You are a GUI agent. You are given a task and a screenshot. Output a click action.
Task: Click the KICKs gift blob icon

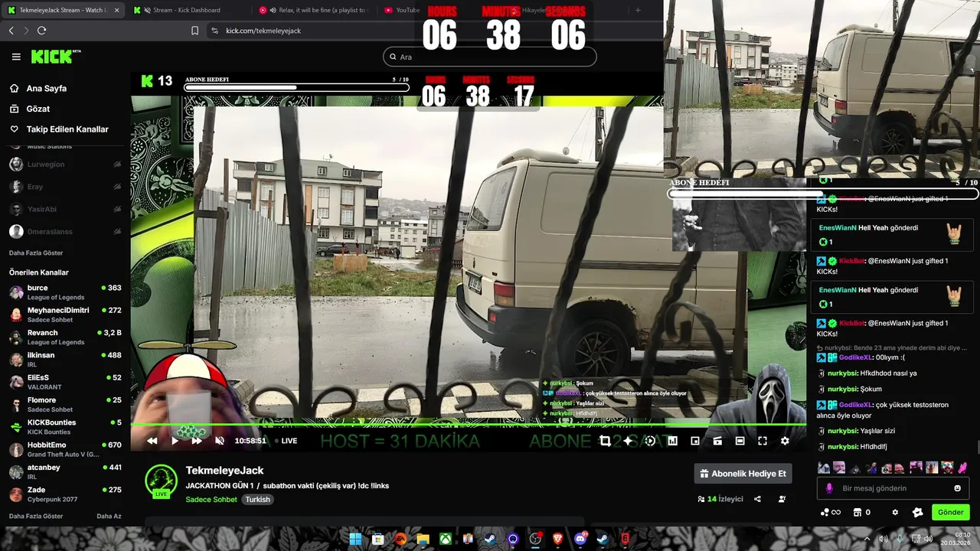pyautogui.click(x=918, y=513)
